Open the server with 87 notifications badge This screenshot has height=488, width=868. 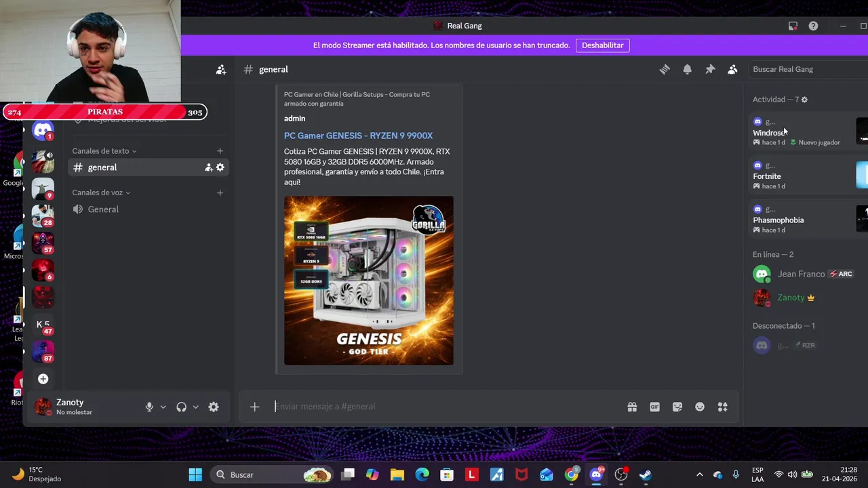(x=43, y=352)
